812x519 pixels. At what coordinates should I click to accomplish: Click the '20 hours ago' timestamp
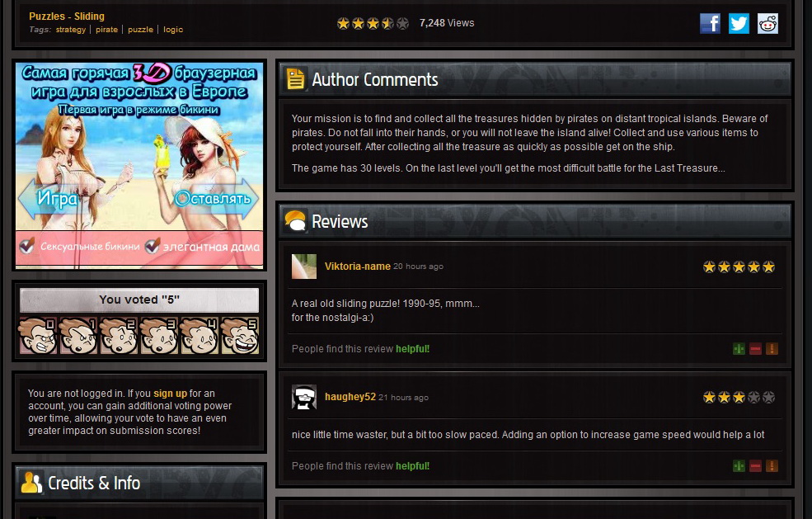[419, 267]
